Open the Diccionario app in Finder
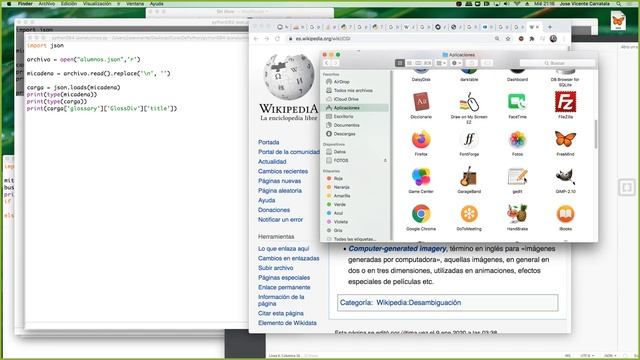The height and width of the screenshot is (360, 640). click(421, 102)
